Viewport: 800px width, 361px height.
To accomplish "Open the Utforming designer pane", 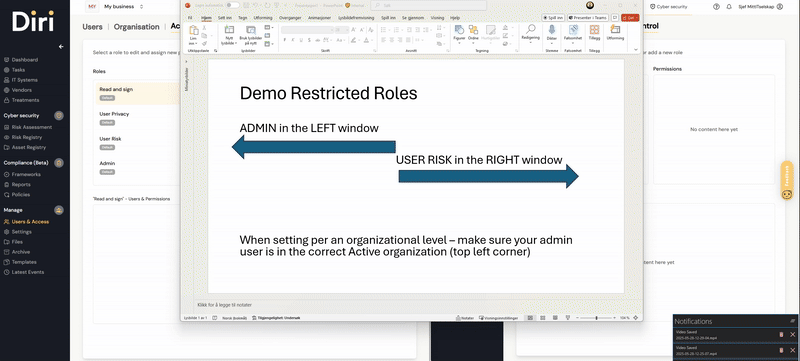I will [x=615, y=33].
